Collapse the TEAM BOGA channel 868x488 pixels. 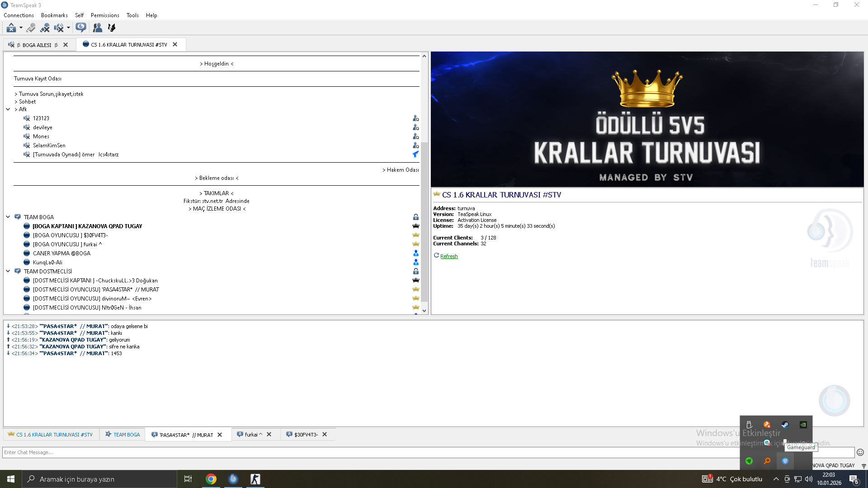[8, 217]
